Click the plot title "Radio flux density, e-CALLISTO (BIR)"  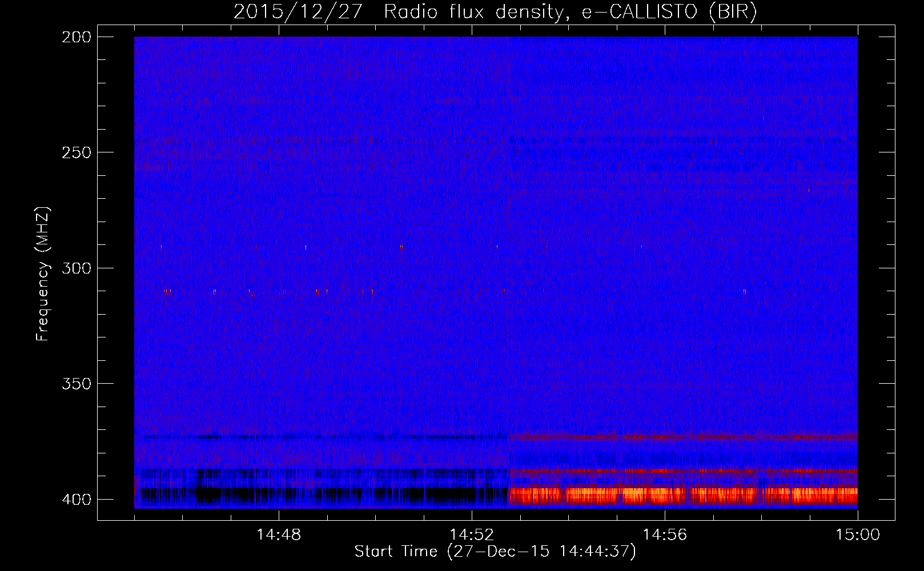coord(571,12)
